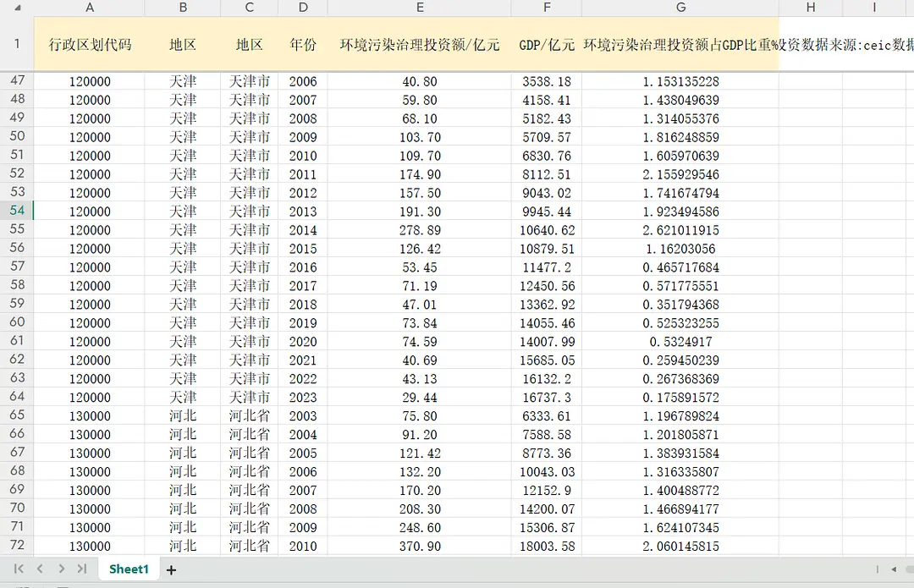The width and height of the screenshot is (914, 588).
Task: Select cell with ratio 1.466894177
Action: tap(680, 508)
